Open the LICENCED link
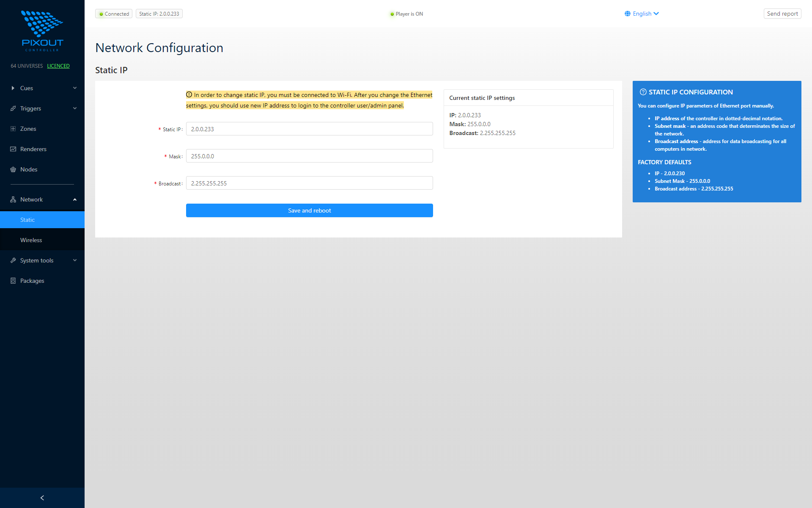 point(58,66)
